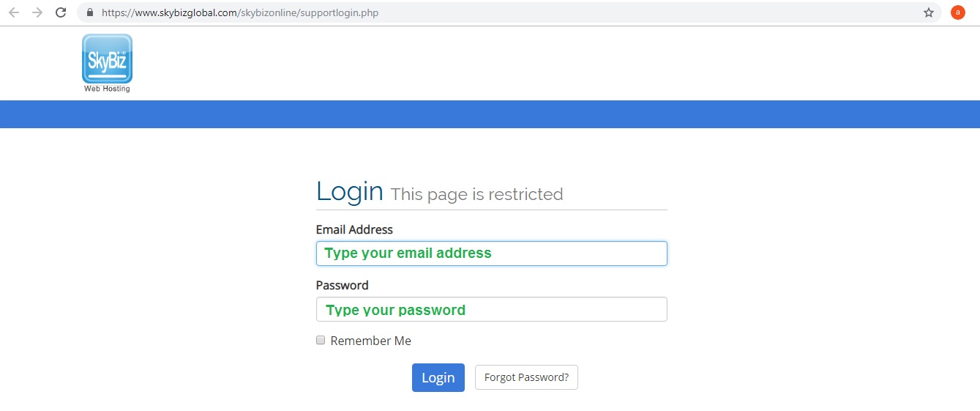Click the Email Address input field
This screenshot has height=411, width=980.
pos(491,253)
